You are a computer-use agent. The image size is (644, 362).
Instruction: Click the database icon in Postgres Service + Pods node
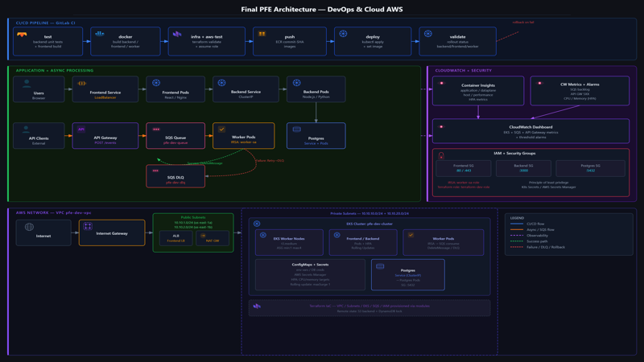(x=296, y=130)
